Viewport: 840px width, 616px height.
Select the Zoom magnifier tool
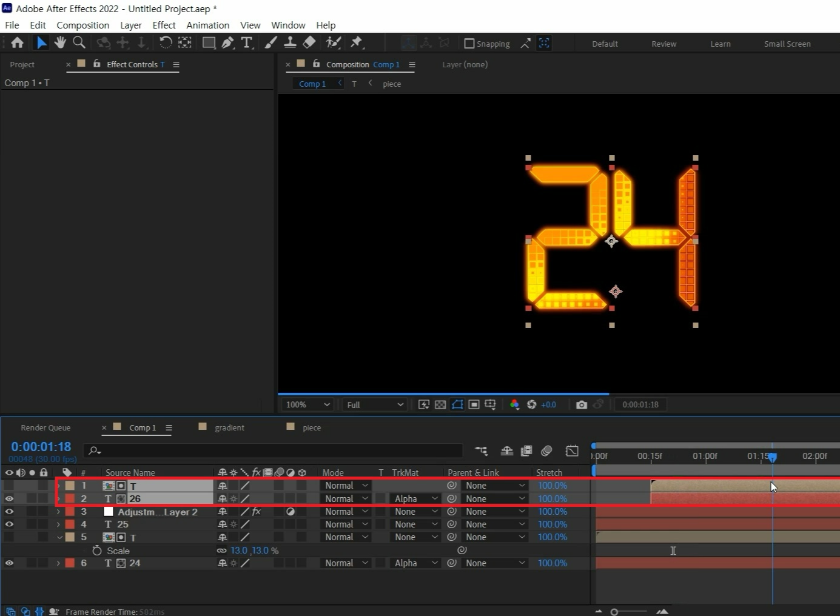[x=79, y=42]
